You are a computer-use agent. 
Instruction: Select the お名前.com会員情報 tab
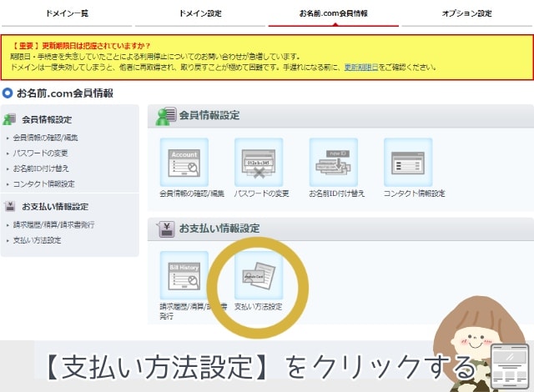pyautogui.click(x=334, y=13)
